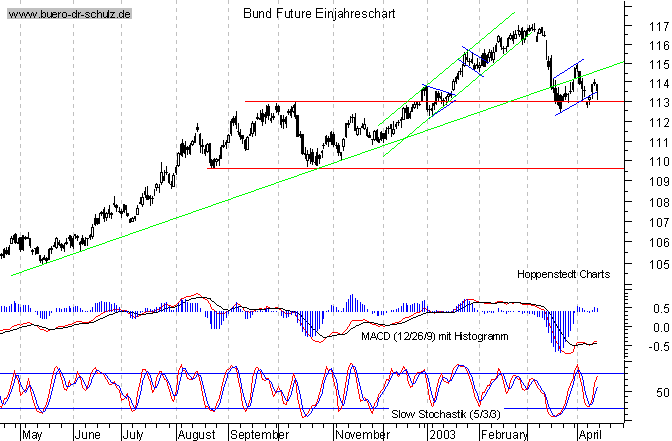Image resolution: width=672 pixels, height=441 pixels.
Task: Click the 115 price axis label
Action: coord(659,65)
